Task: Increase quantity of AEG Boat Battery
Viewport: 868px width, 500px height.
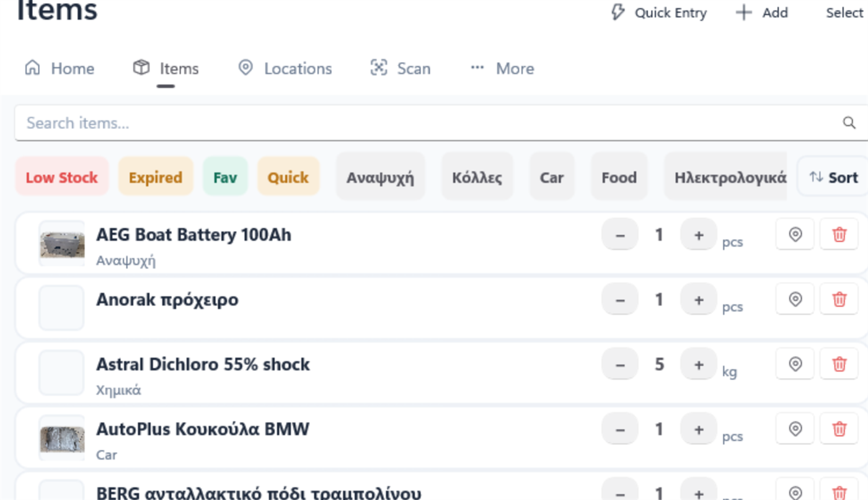Action: click(x=699, y=235)
